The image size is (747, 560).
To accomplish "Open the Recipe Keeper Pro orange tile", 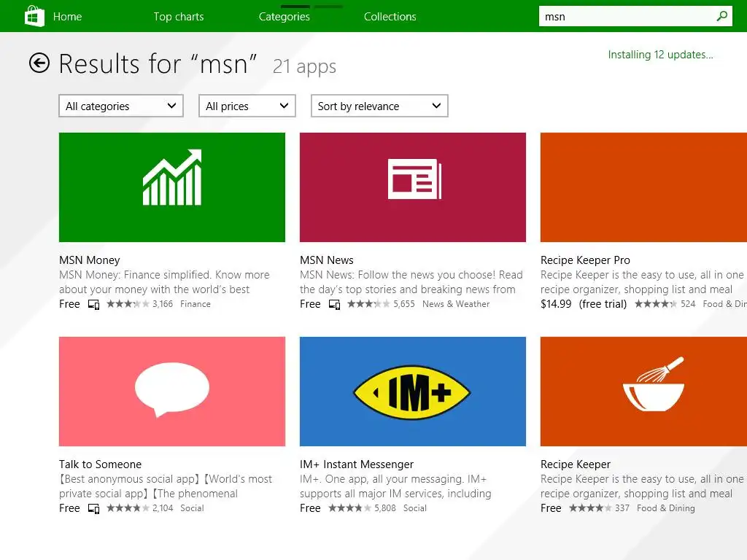I will (x=643, y=187).
